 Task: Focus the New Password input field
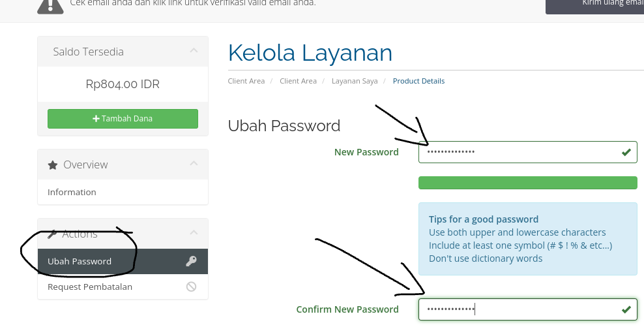point(528,152)
